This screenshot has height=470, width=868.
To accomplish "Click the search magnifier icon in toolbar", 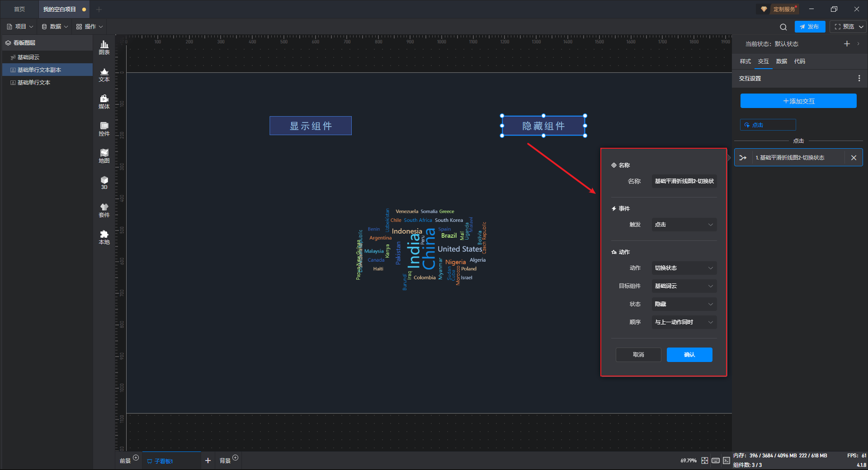I will (x=783, y=27).
